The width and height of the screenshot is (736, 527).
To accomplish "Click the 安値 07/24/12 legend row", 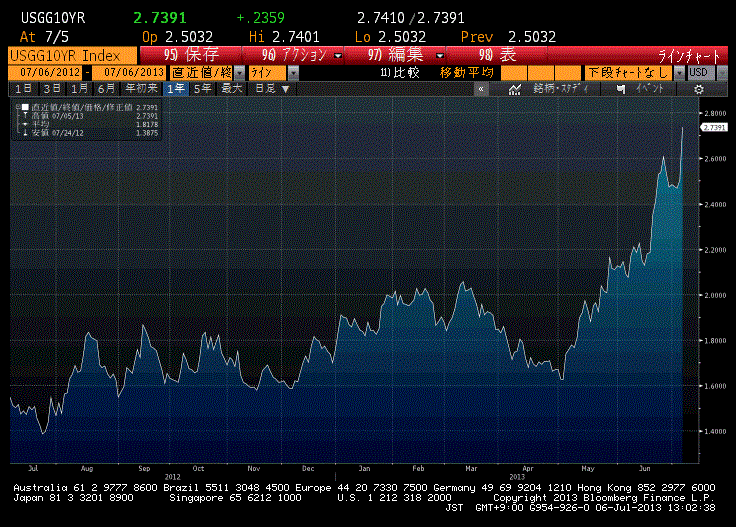I will coord(88,133).
